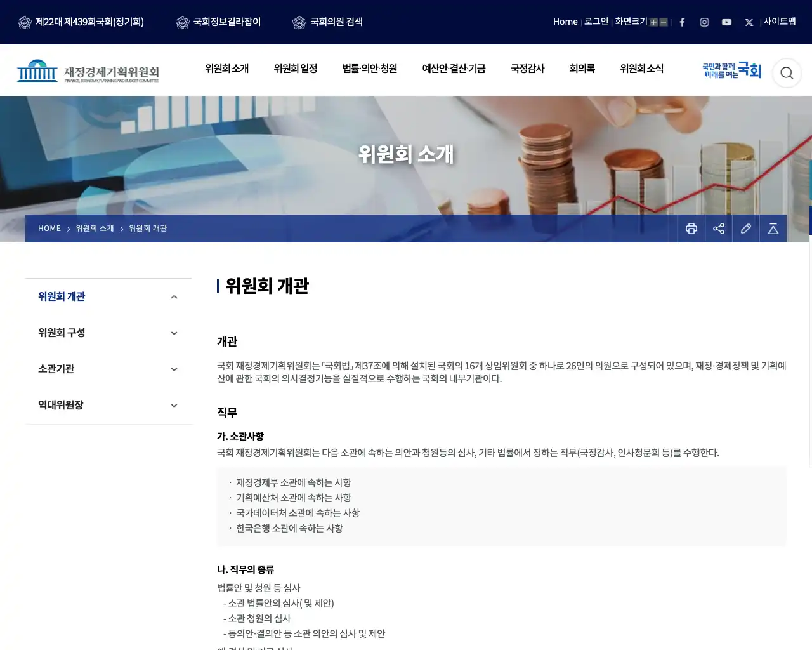Select 위원회 개관 in the sidebar
812x650 pixels.
click(62, 296)
